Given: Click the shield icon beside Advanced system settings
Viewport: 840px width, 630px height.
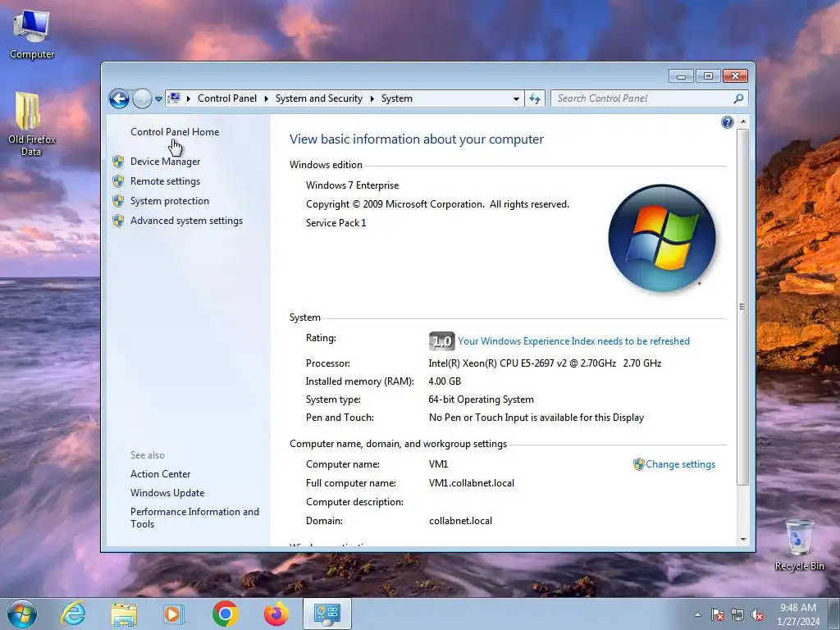Looking at the screenshot, I should point(118,221).
